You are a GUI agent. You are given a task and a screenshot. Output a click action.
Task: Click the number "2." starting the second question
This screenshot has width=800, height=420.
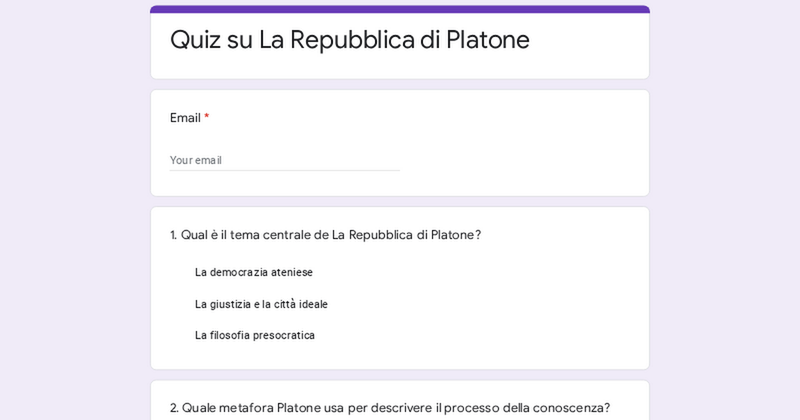click(x=174, y=408)
